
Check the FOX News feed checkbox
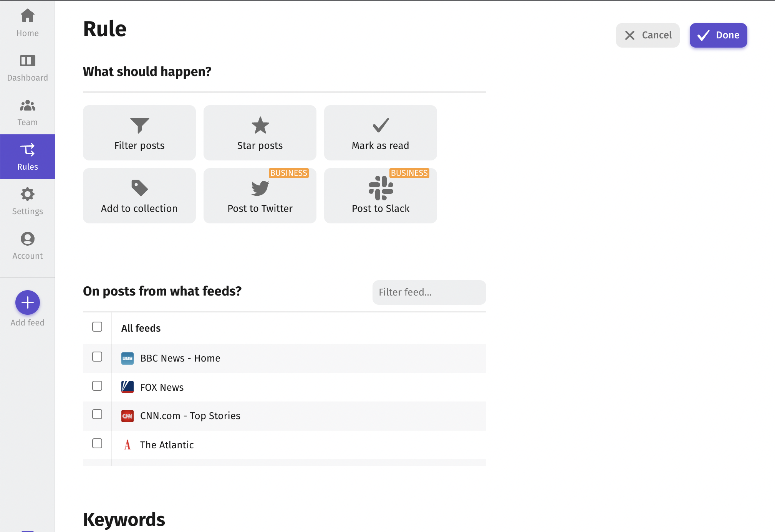coord(97,386)
